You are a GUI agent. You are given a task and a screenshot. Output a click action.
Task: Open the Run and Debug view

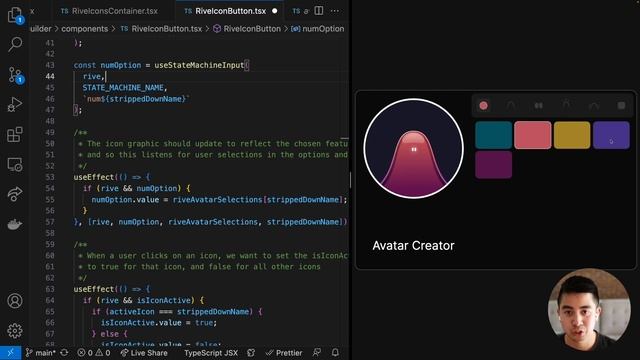tap(15, 104)
